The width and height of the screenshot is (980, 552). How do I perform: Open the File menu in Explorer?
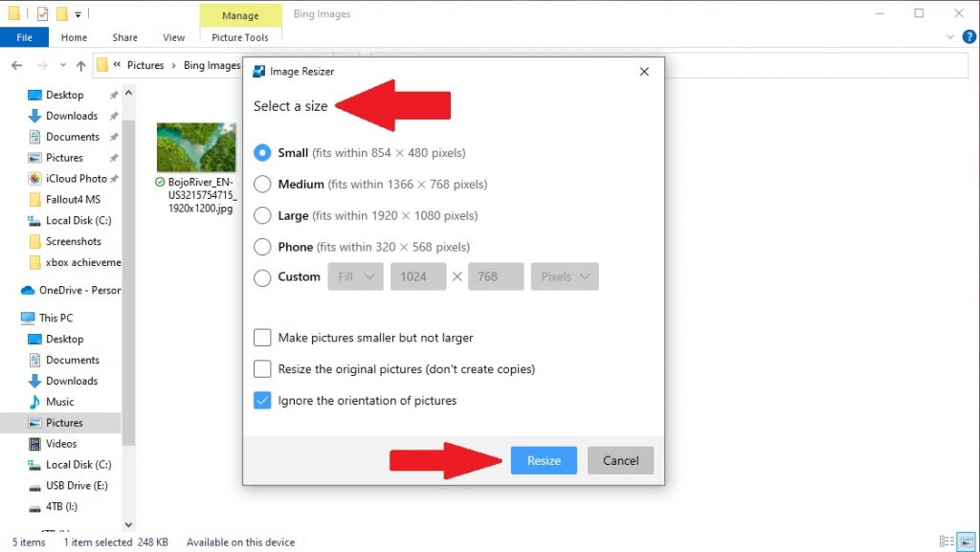click(24, 37)
